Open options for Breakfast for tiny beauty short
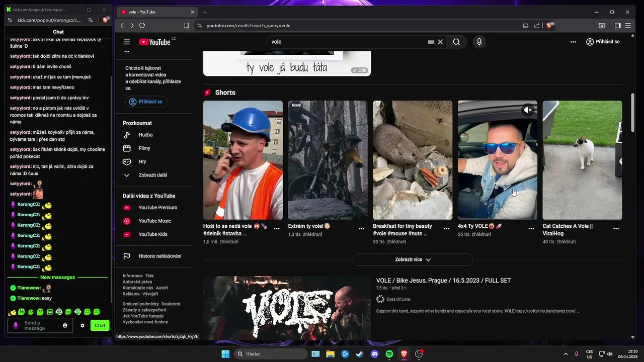 [x=446, y=229]
